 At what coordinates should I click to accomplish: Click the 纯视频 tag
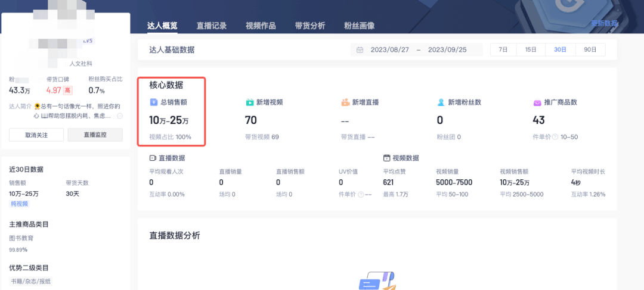pyautogui.click(x=19, y=204)
